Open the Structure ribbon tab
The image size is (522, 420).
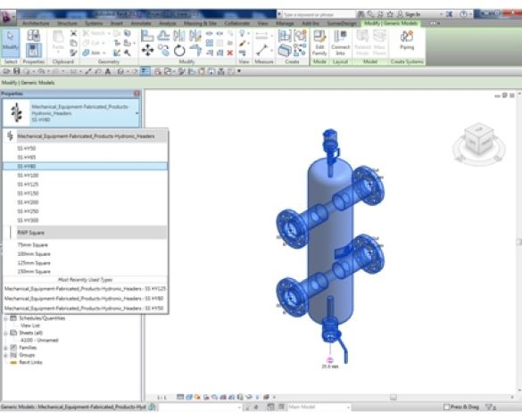pyautogui.click(x=67, y=23)
